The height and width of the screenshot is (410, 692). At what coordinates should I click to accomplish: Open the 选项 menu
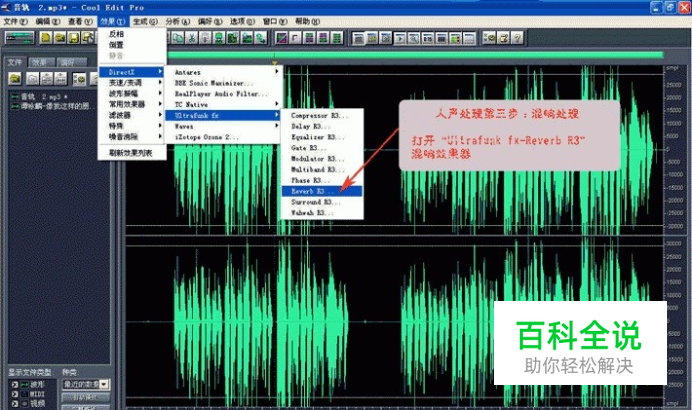(x=242, y=21)
